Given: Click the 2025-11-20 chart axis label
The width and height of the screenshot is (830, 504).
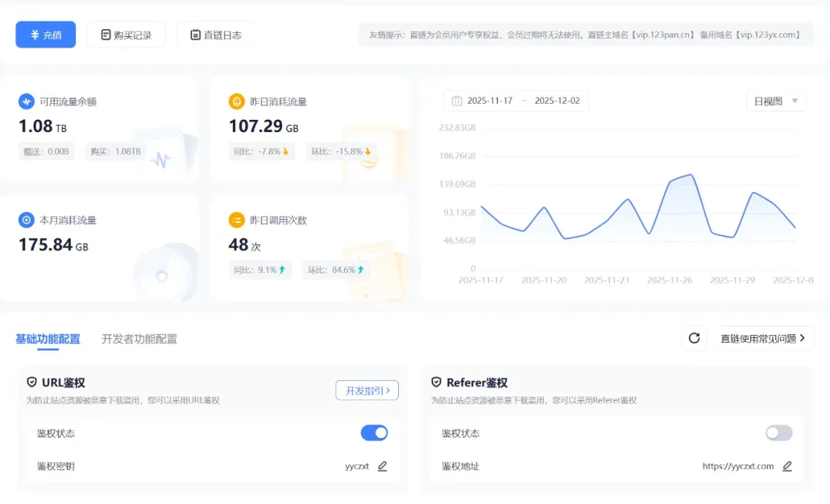Looking at the screenshot, I should click(x=543, y=280).
